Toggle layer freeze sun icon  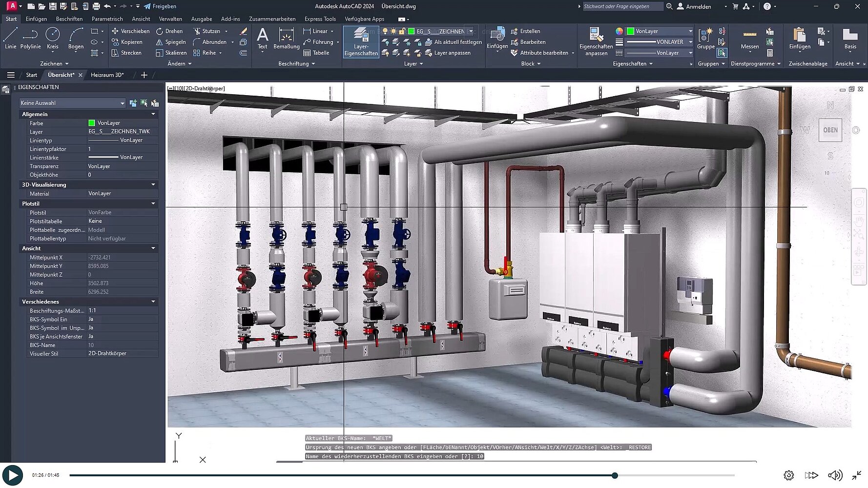coord(393,31)
